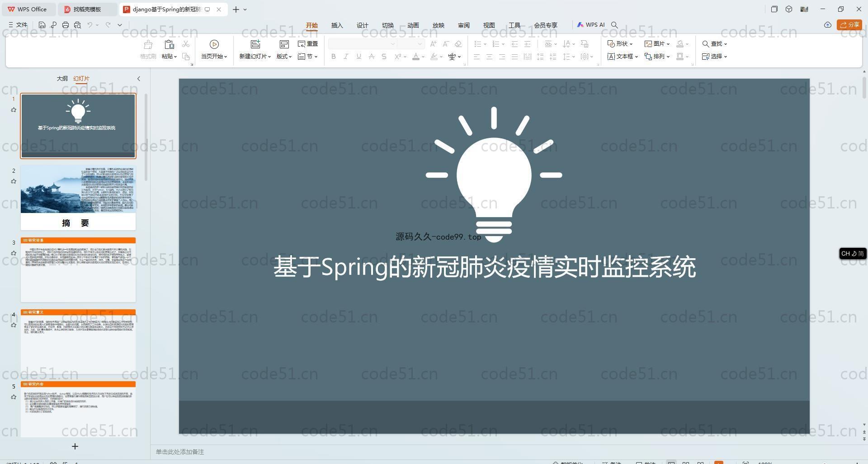Viewport: 868px width, 464px height.
Task: Switch to the Slide Show (放映) tab
Action: click(438, 25)
